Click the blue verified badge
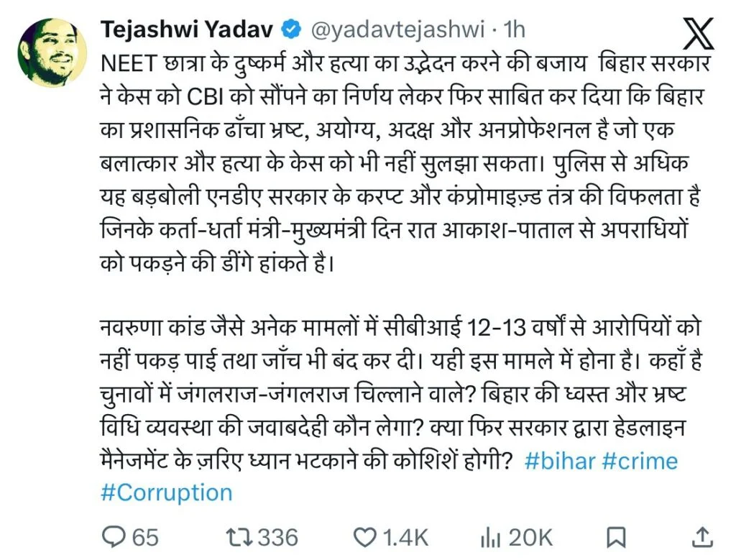The height and width of the screenshot is (560, 736). click(x=290, y=27)
